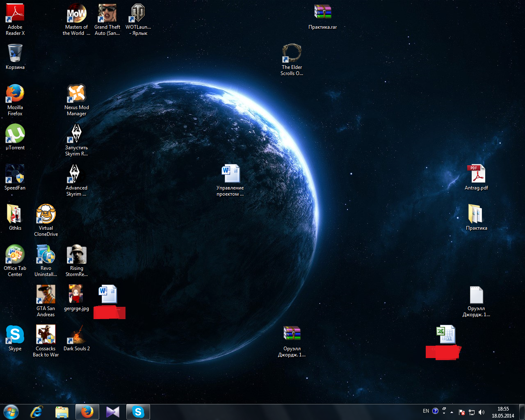Viewport: 525px width, 420px height.
Task: Open the Windows Start menu
Action: pyautogui.click(x=11, y=412)
